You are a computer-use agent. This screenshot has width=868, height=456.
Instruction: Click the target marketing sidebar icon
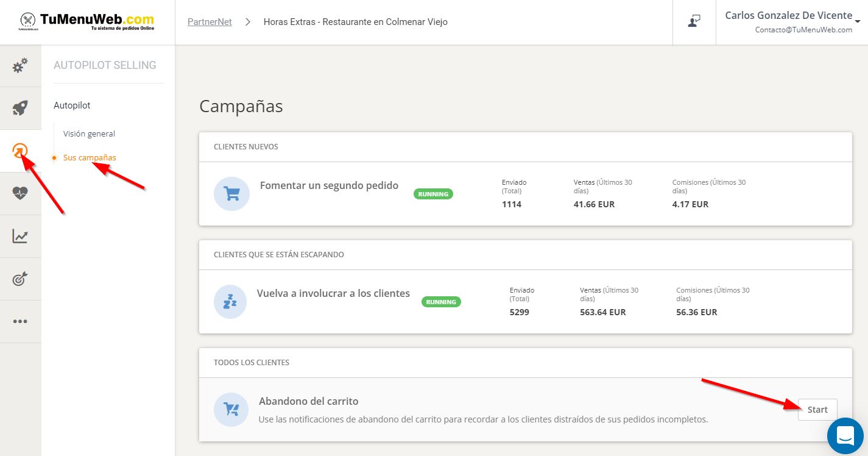coord(20,279)
